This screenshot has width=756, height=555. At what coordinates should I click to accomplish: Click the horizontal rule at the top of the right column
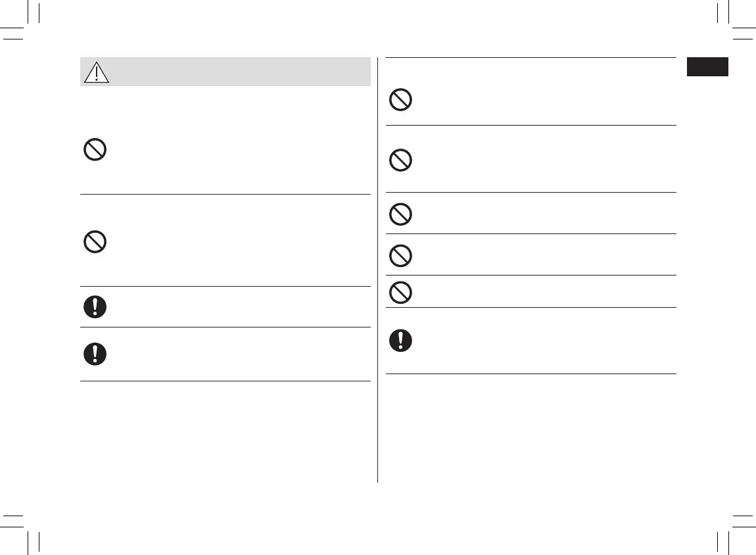tap(531, 58)
